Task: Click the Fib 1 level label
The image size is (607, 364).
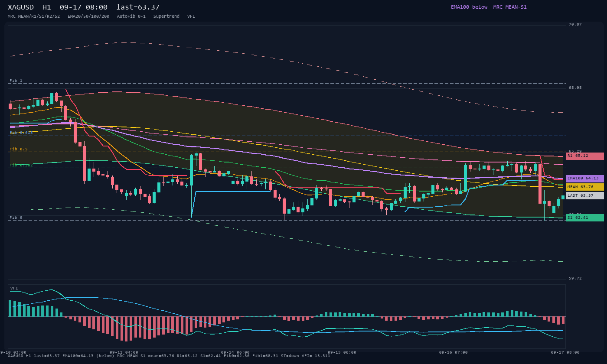Action: [x=16, y=81]
